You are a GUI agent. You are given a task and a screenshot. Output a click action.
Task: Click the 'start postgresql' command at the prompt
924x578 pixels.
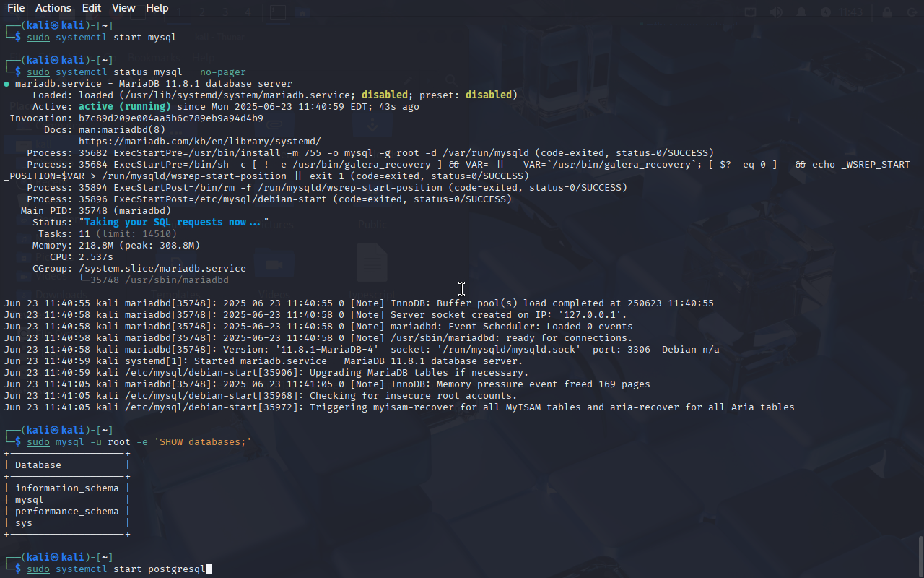click(x=160, y=569)
